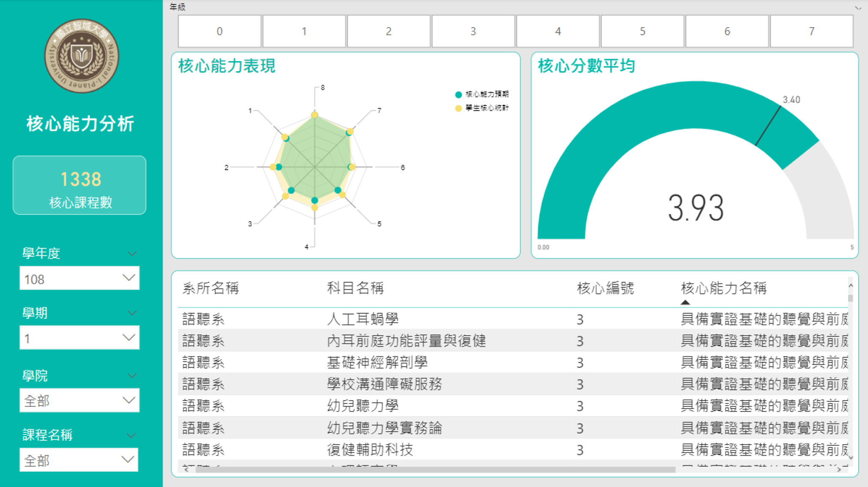Sort by 科目名稱 column header

[355, 288]
